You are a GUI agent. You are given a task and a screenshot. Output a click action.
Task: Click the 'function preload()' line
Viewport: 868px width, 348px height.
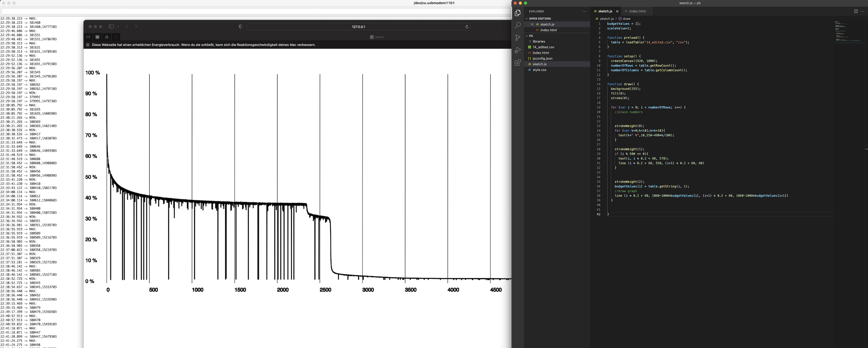pyautogui.click(x=626, y=38)
